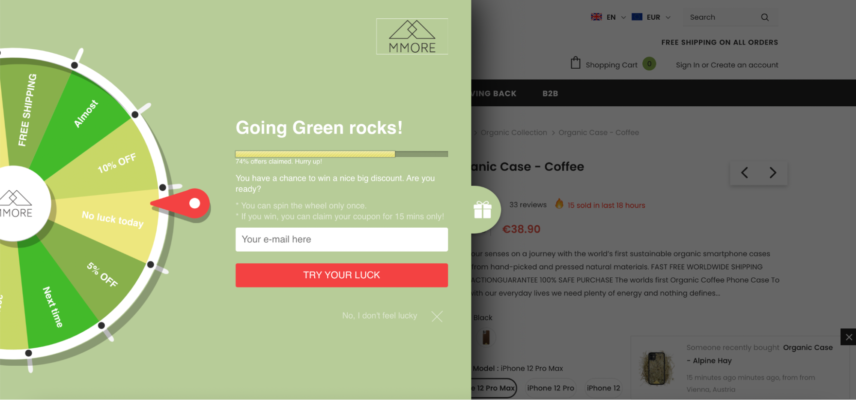Click the MMORE logo in the popup
The width and height of the screenshot is (856, 400).
(x=412, y=37)
